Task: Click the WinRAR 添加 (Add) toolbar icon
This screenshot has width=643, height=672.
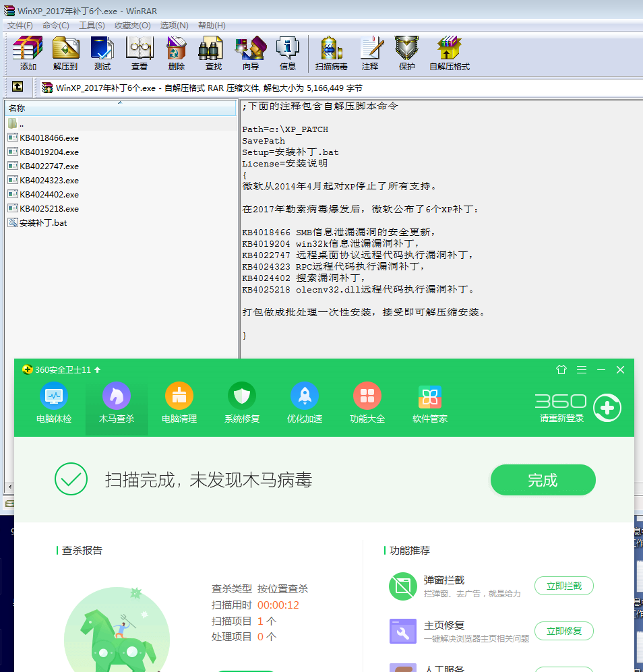Action: pos(28,53)
